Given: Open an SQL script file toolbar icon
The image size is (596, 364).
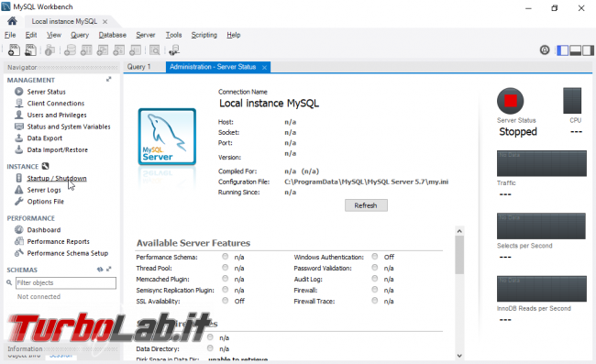Looking at the screenshot, I should pos(30,50).
